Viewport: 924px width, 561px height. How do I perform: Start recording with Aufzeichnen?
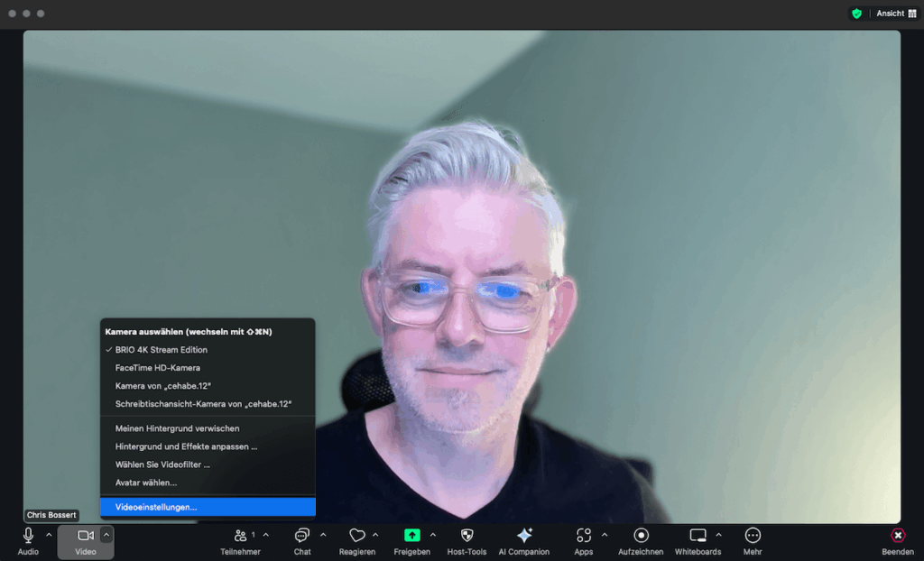pyautogui.click(x=641, y=536)
